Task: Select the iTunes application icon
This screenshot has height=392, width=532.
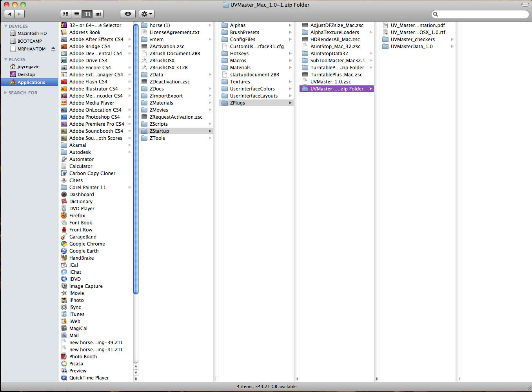Action: (64, 314)
